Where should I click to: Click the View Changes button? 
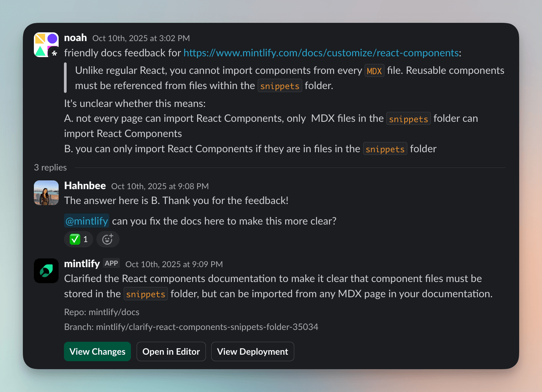(97, 352)
